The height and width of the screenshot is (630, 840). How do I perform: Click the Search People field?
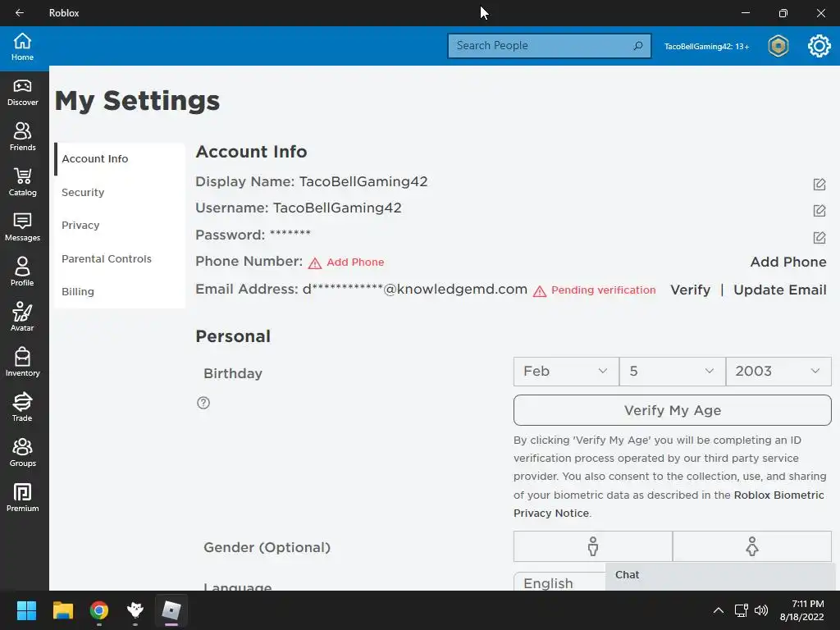(549, 46)
